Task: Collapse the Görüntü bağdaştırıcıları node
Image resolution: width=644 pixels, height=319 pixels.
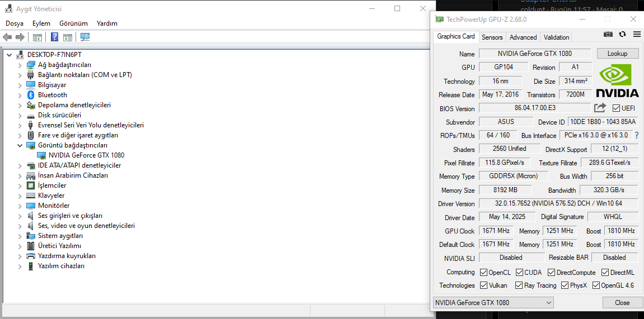Action: pos(20,145)
